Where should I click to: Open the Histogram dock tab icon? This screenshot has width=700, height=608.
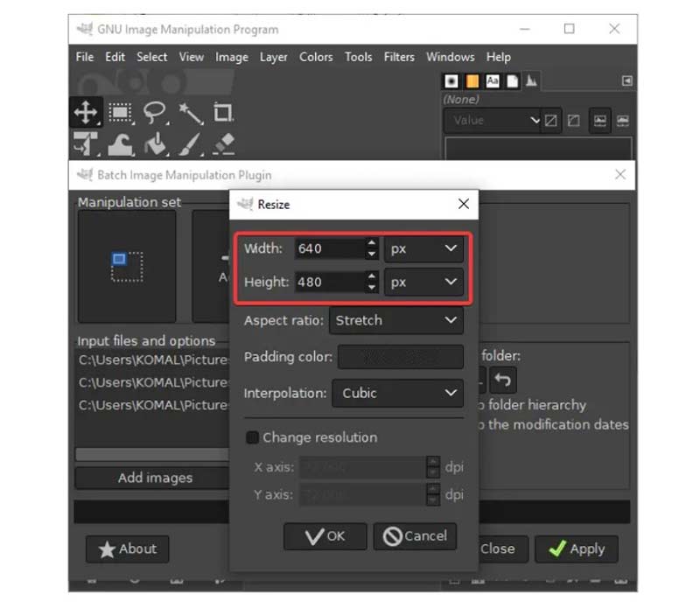coord(531,80)
